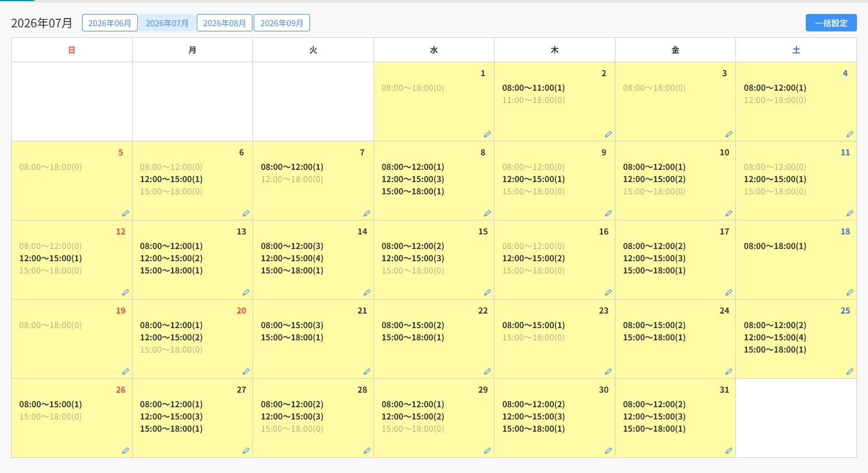Edit July 28 via the pencil icon
The image size is (868, 473).
coord(367,451)
